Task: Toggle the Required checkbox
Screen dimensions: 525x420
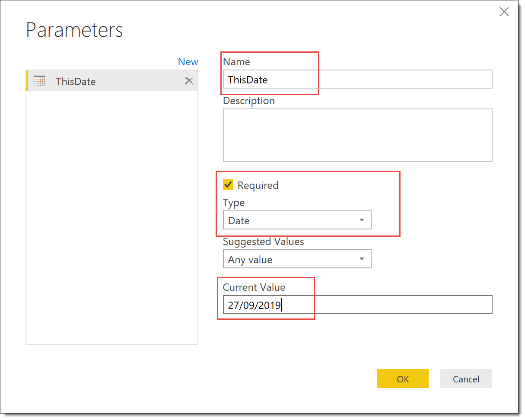Action: pos(228,185)
